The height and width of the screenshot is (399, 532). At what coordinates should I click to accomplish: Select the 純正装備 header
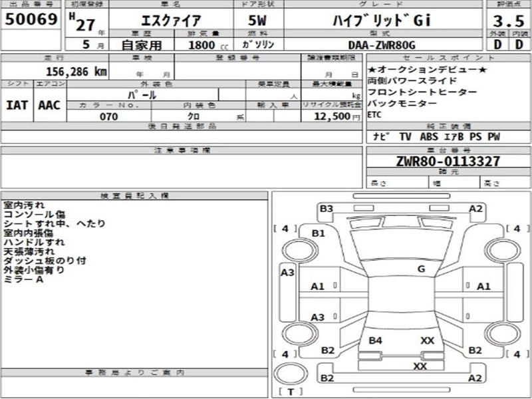click(x=448, y=126)
